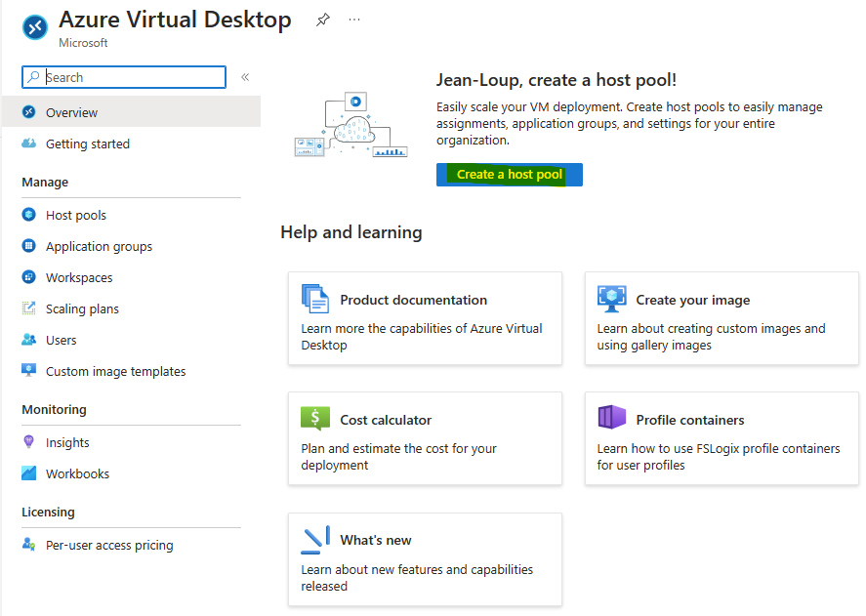Viewport: 866px width, 616px height.
Task: Click the Insights lightbulb icon
Action: click(28, 442)
